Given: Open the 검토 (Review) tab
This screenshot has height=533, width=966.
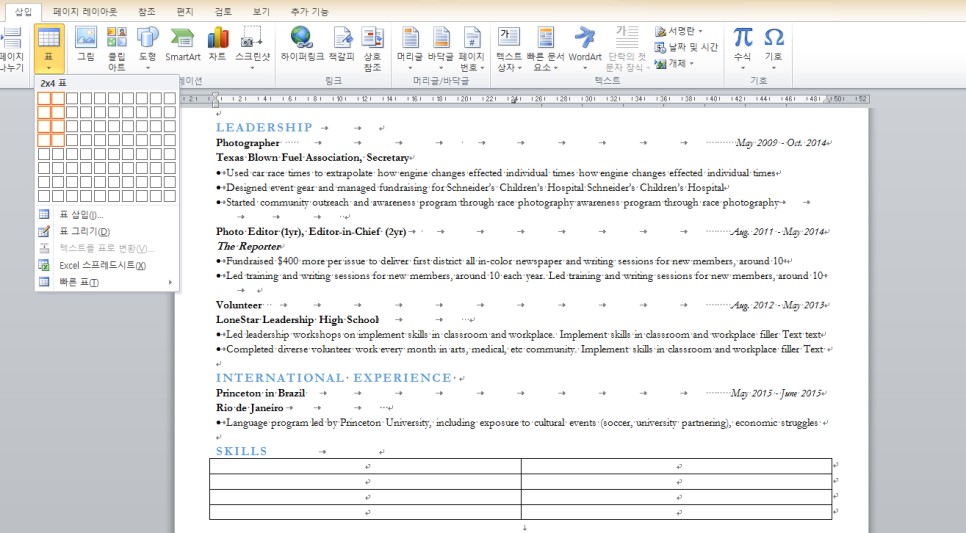Looking at the screenshot, I should 223,11.
